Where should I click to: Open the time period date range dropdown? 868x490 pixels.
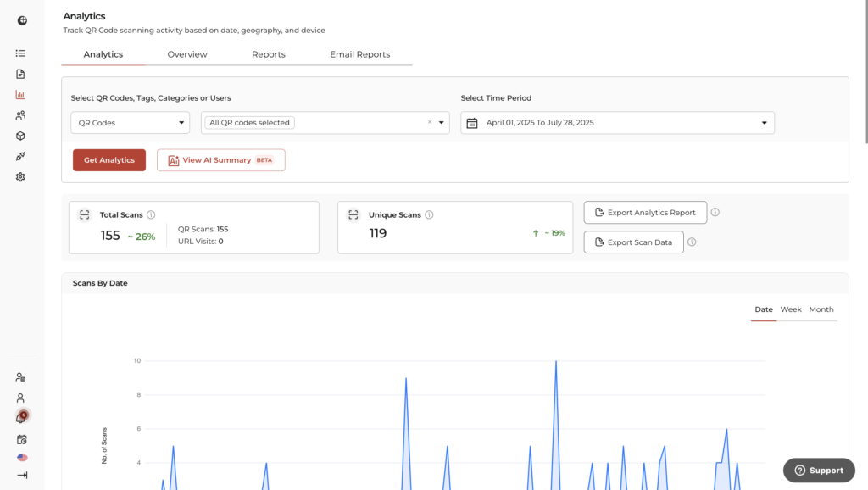pyautogui.click(x=617, y=122)
